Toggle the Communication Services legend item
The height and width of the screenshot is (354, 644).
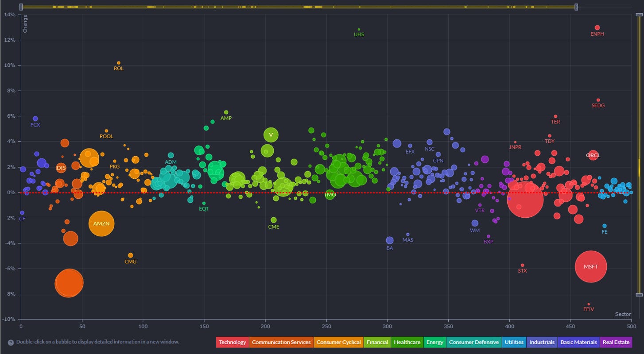click(x=281, y=342)
